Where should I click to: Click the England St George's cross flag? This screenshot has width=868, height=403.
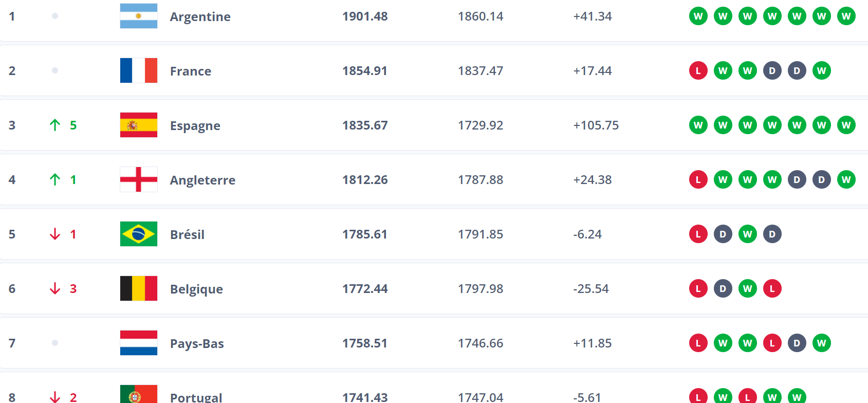[138, 179]
